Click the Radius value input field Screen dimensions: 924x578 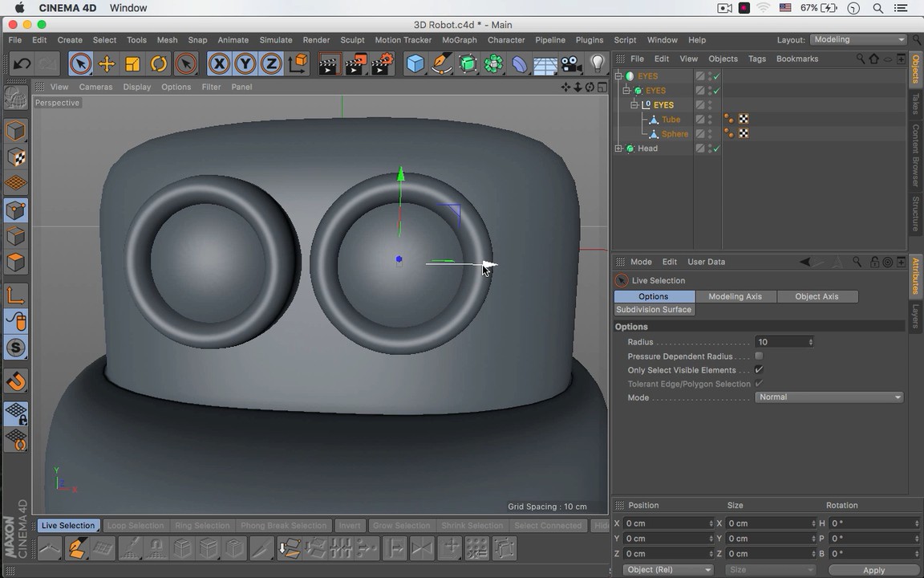(782, 342)
